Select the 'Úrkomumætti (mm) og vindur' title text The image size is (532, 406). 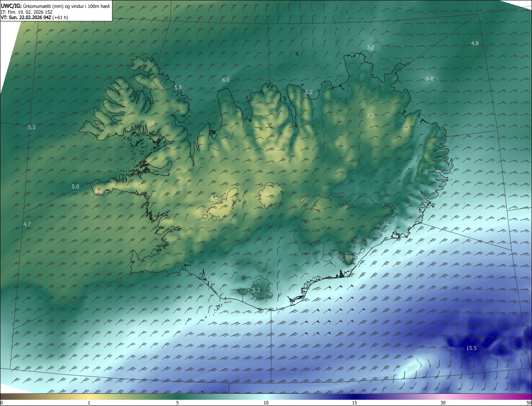[x=53, y=6]
